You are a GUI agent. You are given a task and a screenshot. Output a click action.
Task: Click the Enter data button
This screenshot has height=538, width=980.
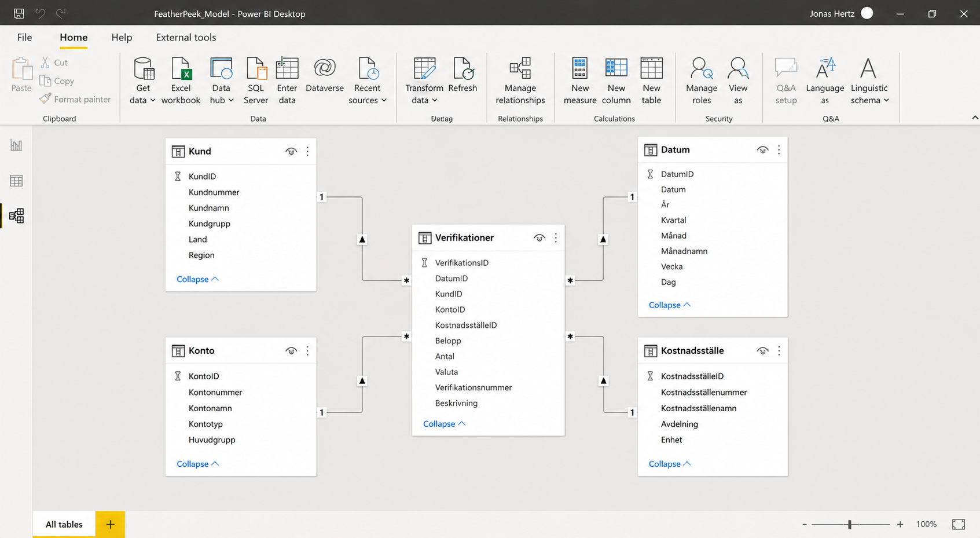(x=287, y=80)
